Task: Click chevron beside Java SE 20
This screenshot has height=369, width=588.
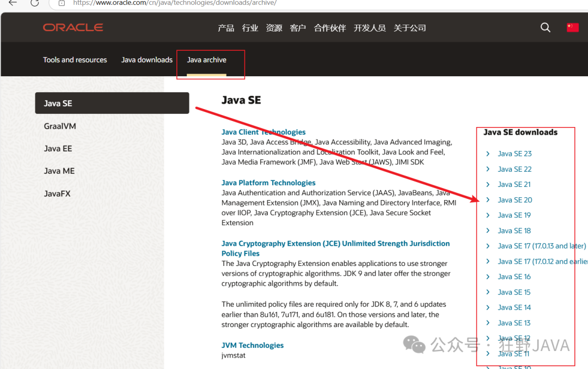Action: point(488,199)
